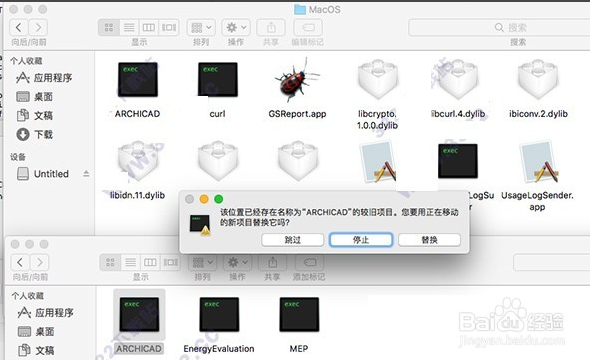Minimize the replace dialog with yellow button

click(x=204, y=199)
